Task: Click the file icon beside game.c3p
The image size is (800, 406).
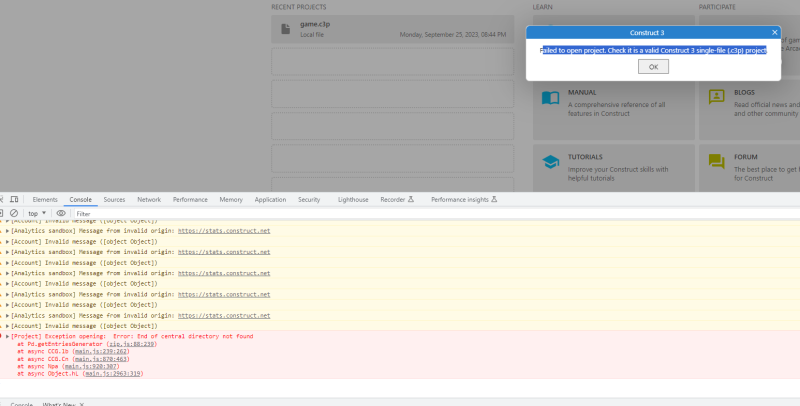Action: click(x=286, y=29)
